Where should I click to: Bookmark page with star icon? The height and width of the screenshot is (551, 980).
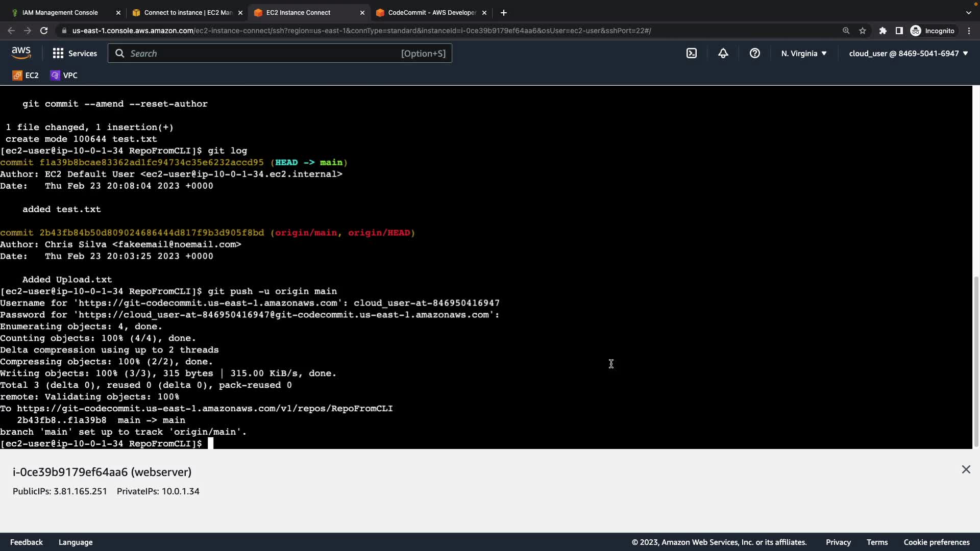pyautogui.click(x=863, y=31)
